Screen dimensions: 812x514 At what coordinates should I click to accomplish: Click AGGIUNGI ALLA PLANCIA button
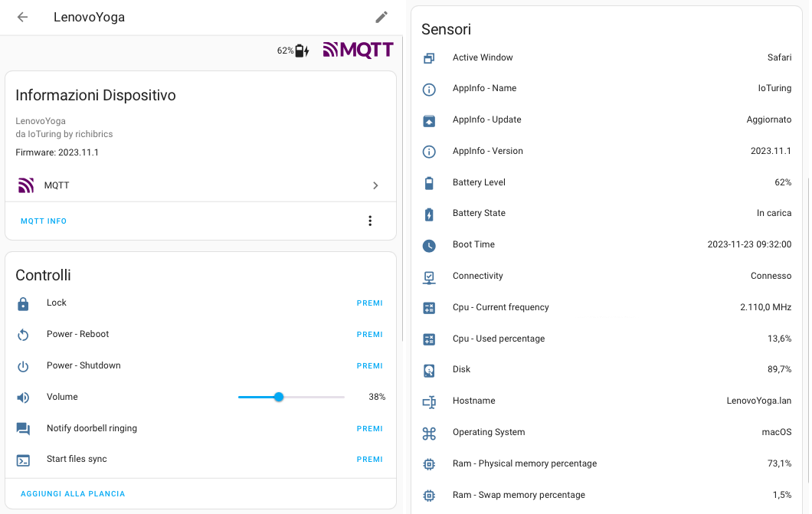pyautogui.click(x=73, y=494)
